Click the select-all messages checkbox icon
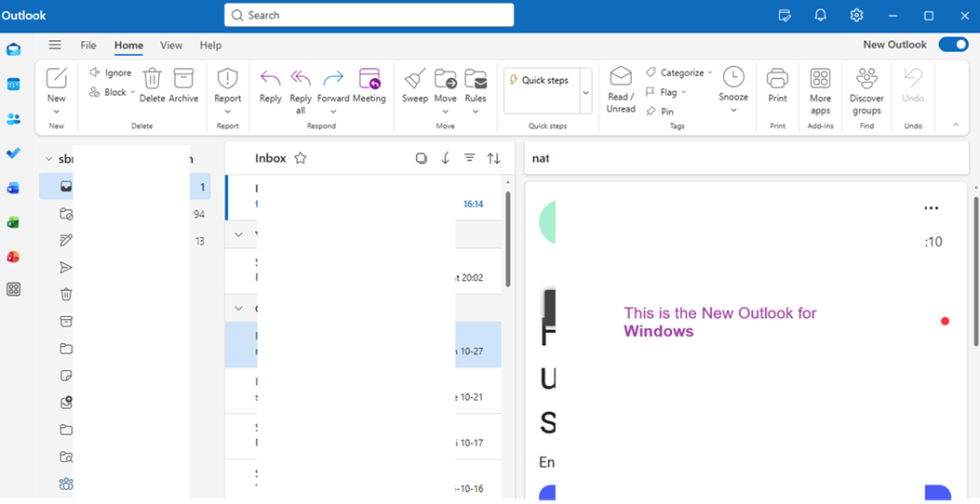 tap(422, 159)
